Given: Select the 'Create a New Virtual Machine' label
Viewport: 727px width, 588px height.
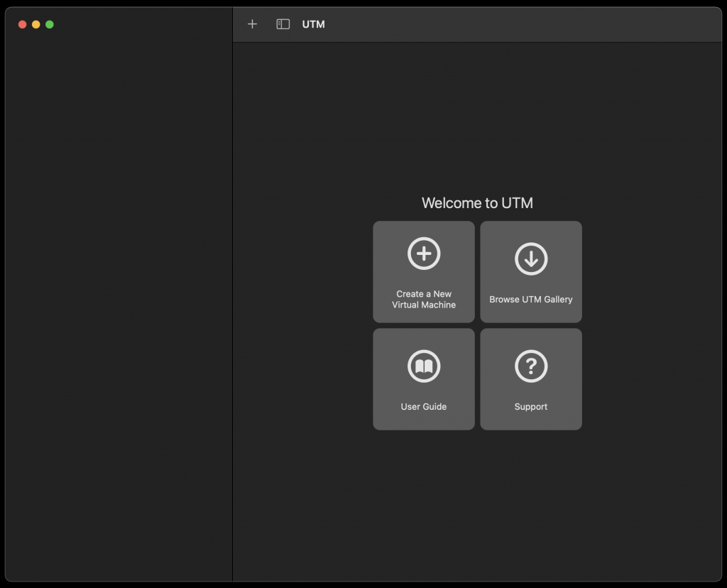Looking at the screenshot, I should [x=424, y=299].
